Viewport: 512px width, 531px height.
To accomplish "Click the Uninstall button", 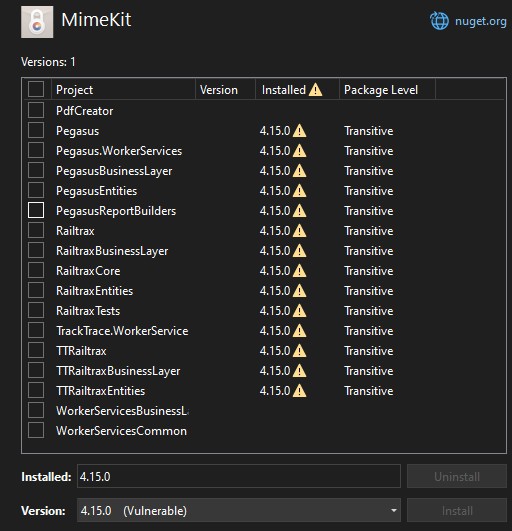I will pos(457,476).
